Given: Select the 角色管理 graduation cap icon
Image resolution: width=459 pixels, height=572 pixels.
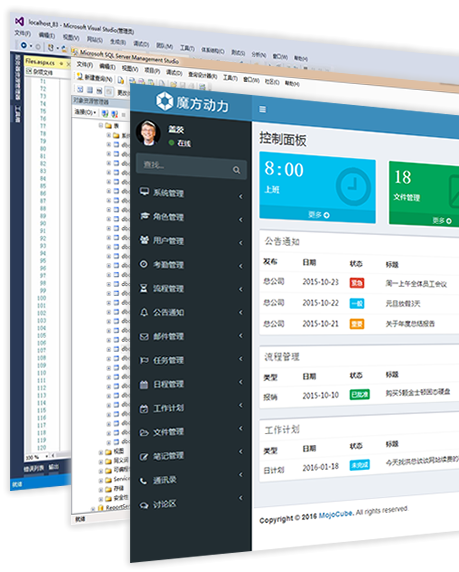Looking at the screenshot, I should pyautogui.click(x=144, y=216).
